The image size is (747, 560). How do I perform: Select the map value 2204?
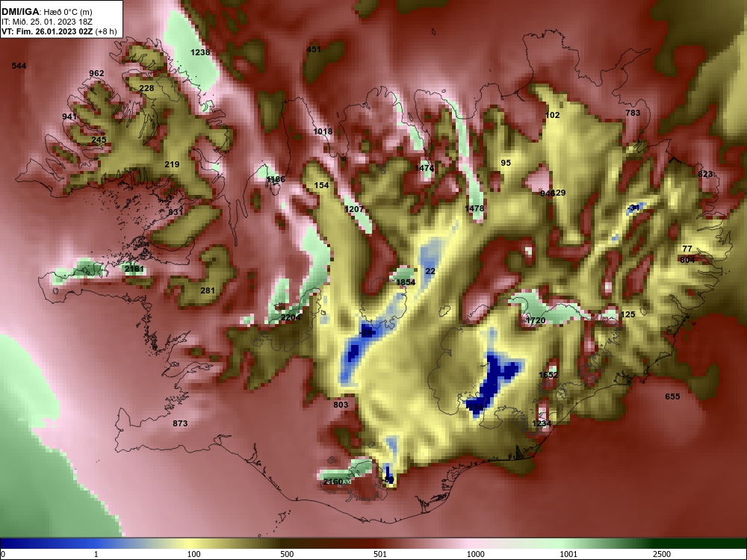tap(291, 317)
